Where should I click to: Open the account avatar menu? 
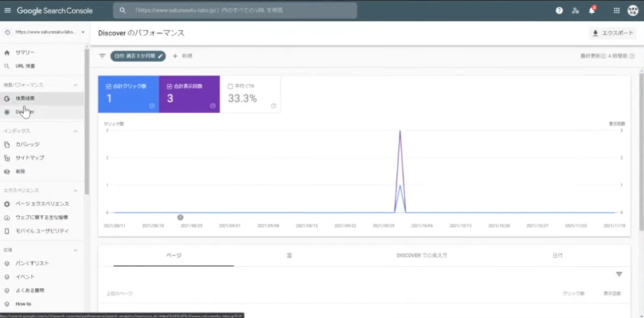coord(633,11)
